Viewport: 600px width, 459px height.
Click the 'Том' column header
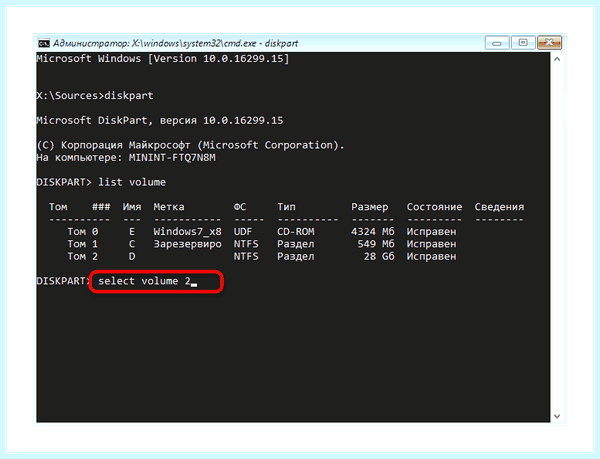pos(58,207)
